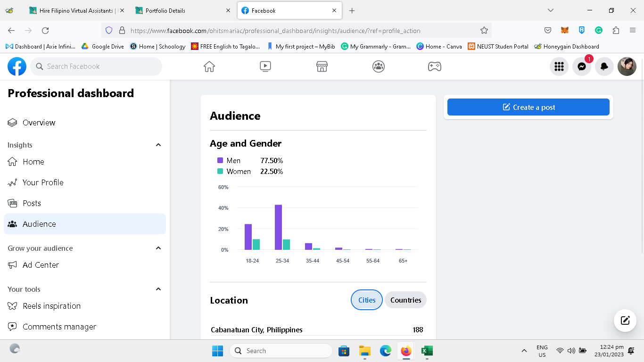Open Facebook Home feed icon

[x=209, y=66]
